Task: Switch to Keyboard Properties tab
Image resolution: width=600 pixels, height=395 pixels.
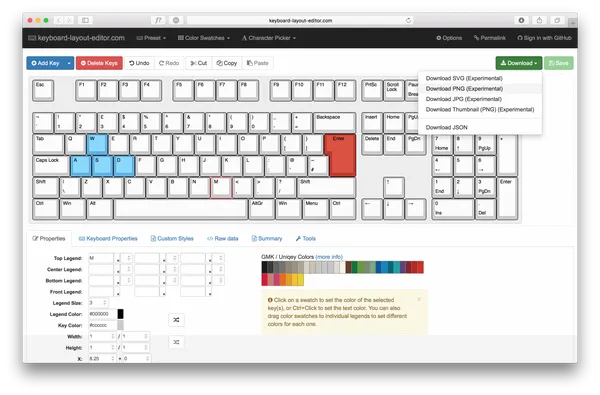Action: click(108, 238)
